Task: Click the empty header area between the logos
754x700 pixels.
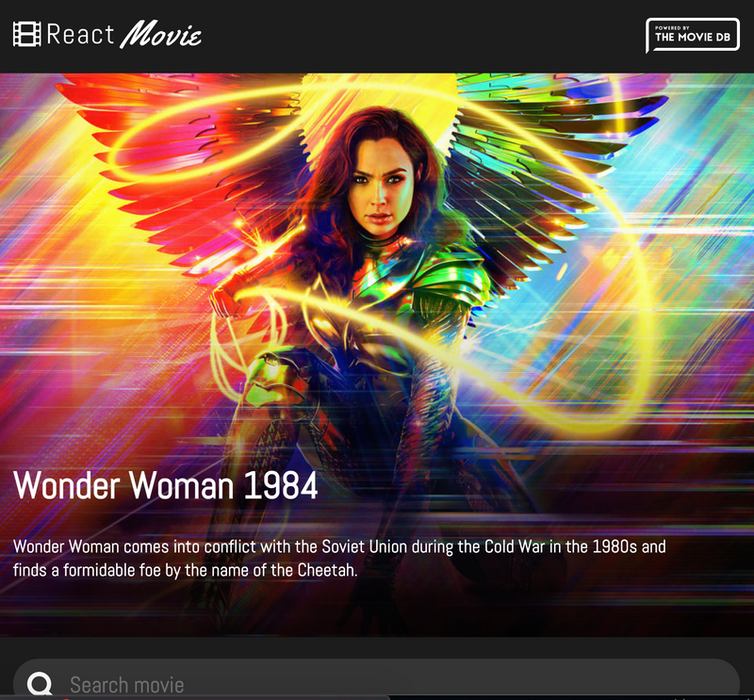Action: coord(424,36)
